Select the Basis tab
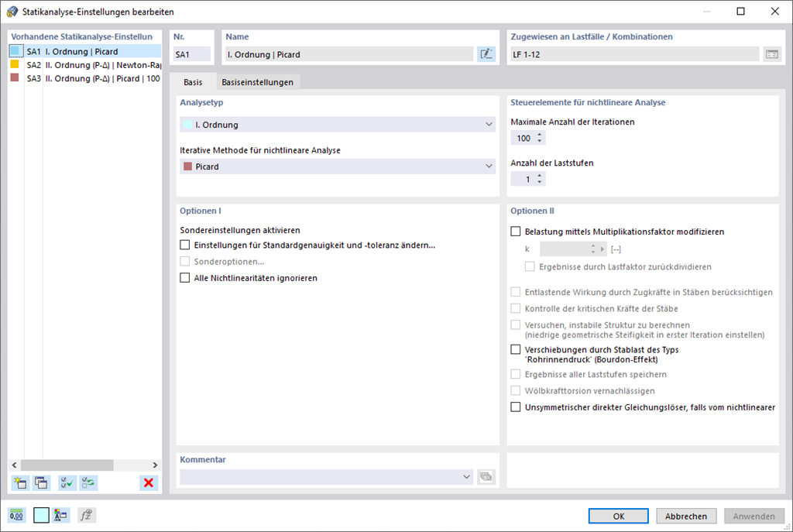The width and height of the screenshot is (793, 532). [x=193, y=82]
